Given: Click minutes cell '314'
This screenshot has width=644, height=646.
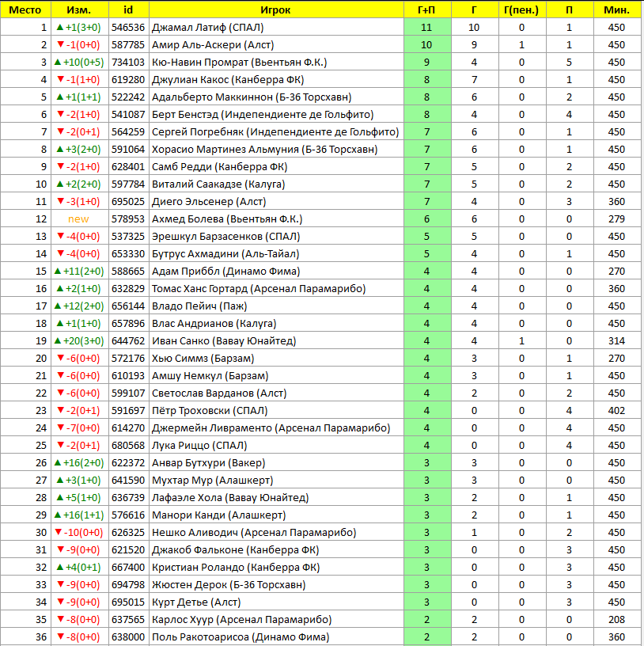Looking at the screenshot, I should click(x=617, y=340).
